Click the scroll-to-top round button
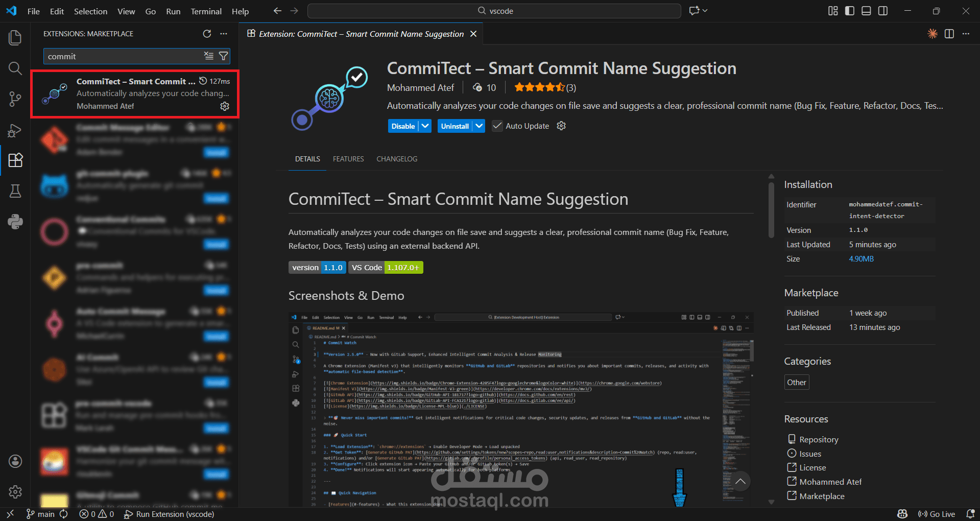The width and height of the screenshot is (980, 521). click(x=740, y=481)
